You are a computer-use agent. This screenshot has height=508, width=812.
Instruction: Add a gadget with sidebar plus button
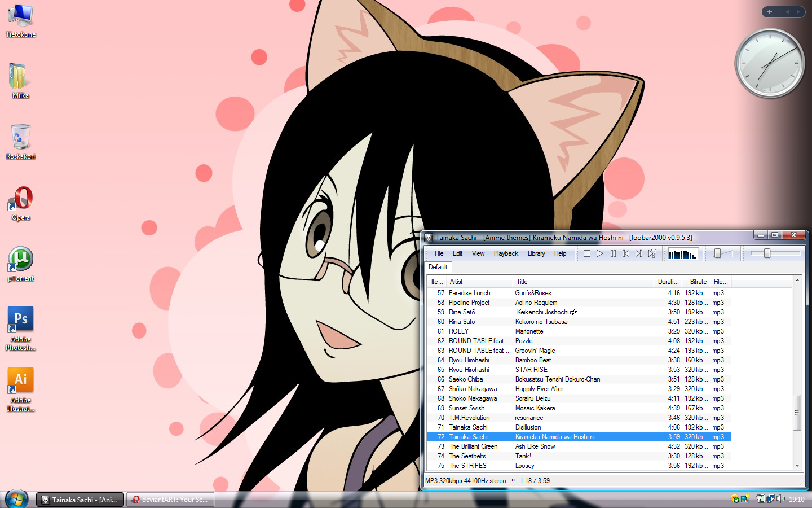click(x=770, y=11)
